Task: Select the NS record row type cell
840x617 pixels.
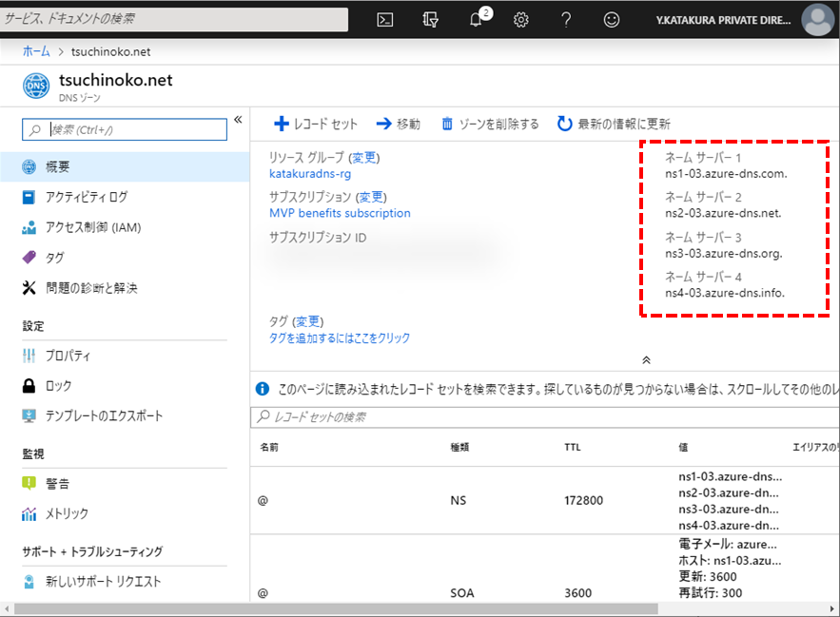Action: point(458,500)
